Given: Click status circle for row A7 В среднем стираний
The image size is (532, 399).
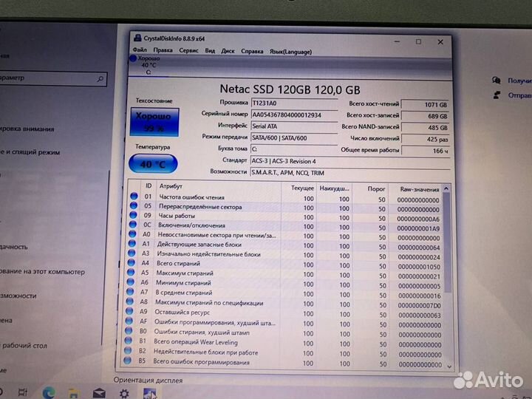Looking at the screenshot, I should click(x=130, y=291).
